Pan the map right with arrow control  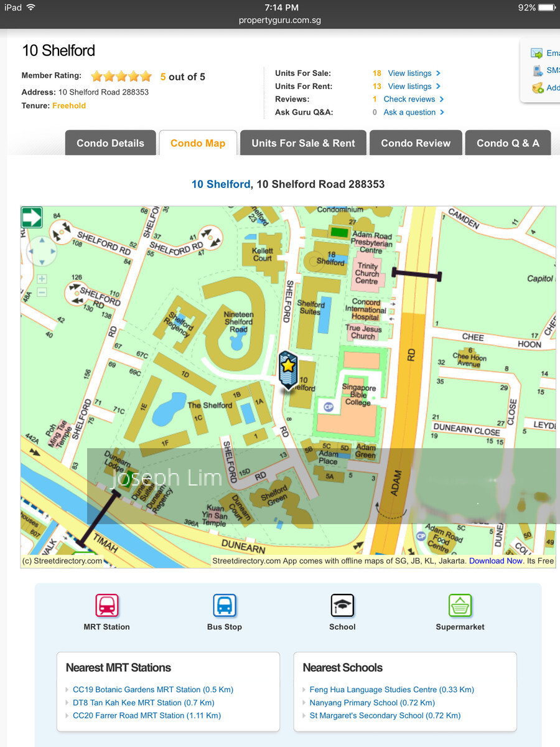[x=54, y=252]
